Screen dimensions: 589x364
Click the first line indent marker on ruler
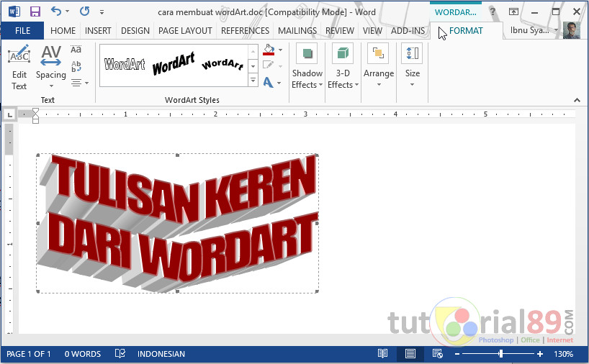[x=36, y=112]
